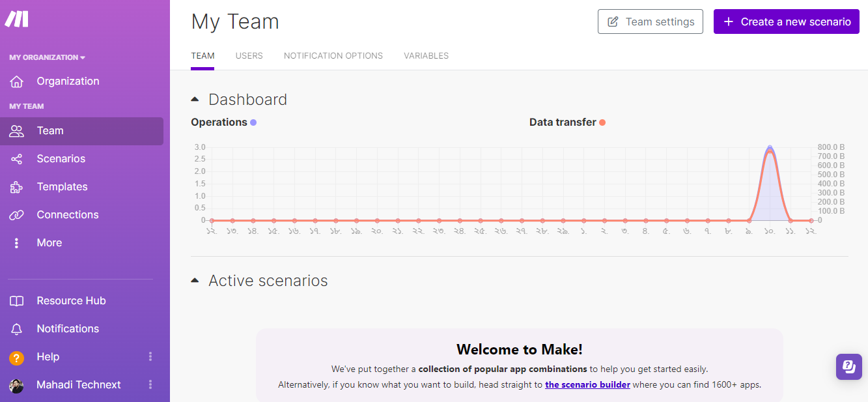Open Connections using the link icon
Image resolution: width=868 pixels, height=402 pixels.
tap(17, 215)
